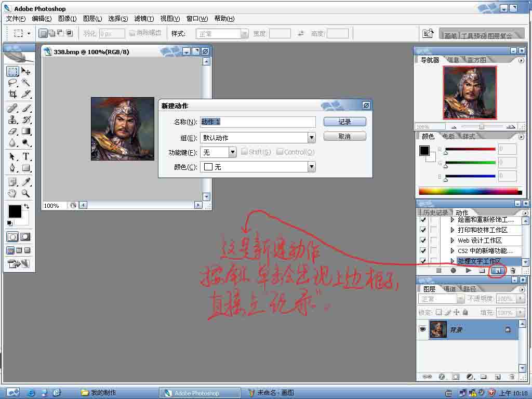Pick a color from the color spectrum bar
The image size is (532, 399).
pyautogui.click(x=470, y=191)
